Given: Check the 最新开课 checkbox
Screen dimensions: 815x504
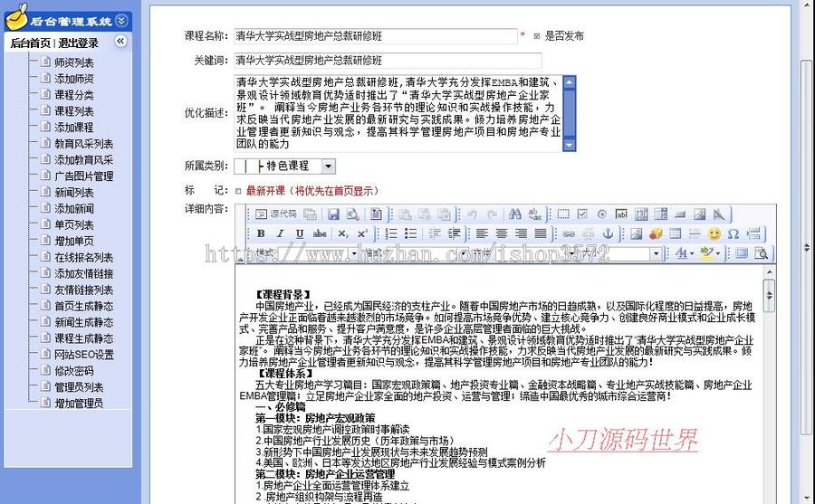Looking at the screenshot, I should (x=238, y=191).
